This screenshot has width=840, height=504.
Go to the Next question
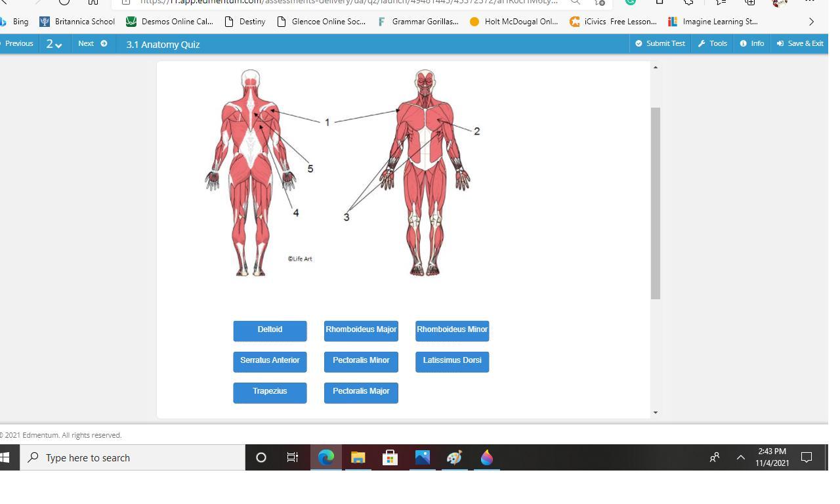[92, 43]
